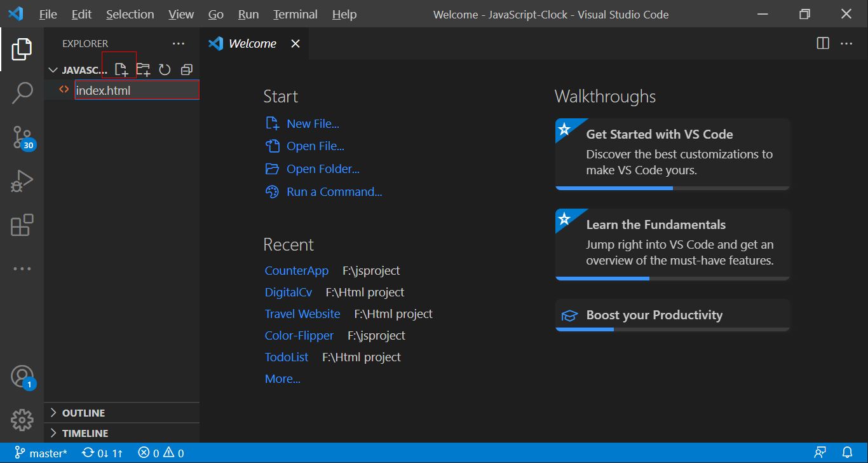Open Source Control view with 30 badge
This screenshot has height=463, width=868.
pyautogui.click(x=23, y=137)
